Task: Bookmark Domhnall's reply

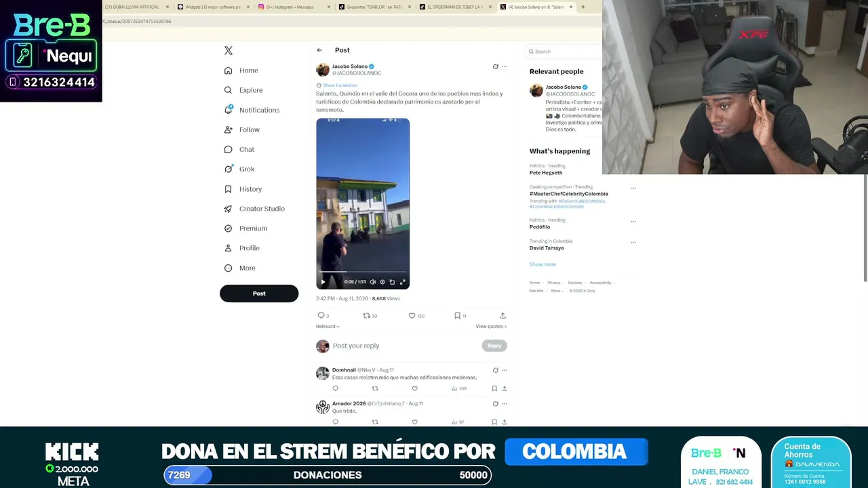Action: tap(494, 388)
